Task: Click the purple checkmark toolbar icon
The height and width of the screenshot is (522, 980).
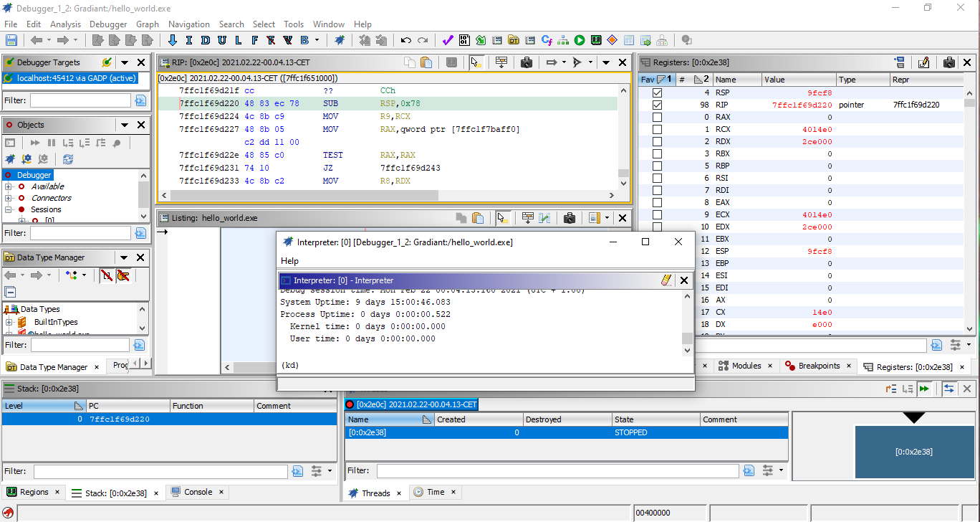Action: click(448, 40)
